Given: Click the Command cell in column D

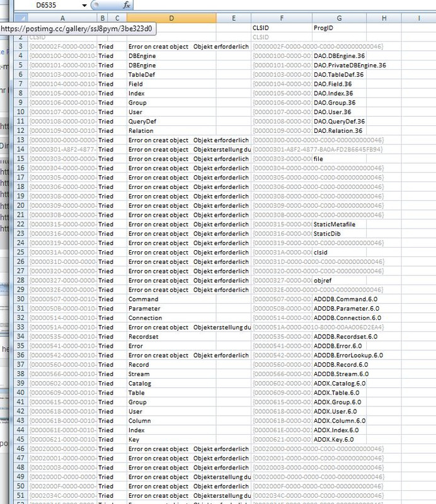Looking at the screenshot, I should 171,299.
